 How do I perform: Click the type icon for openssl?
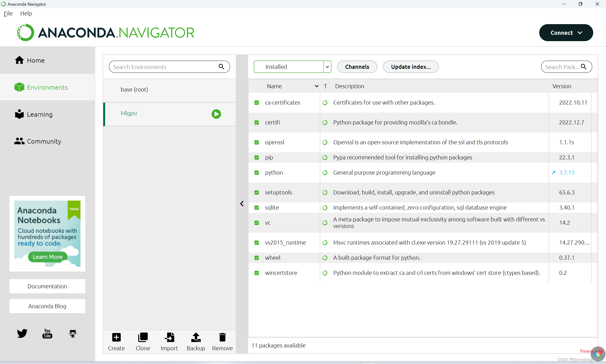coord(325,142)
